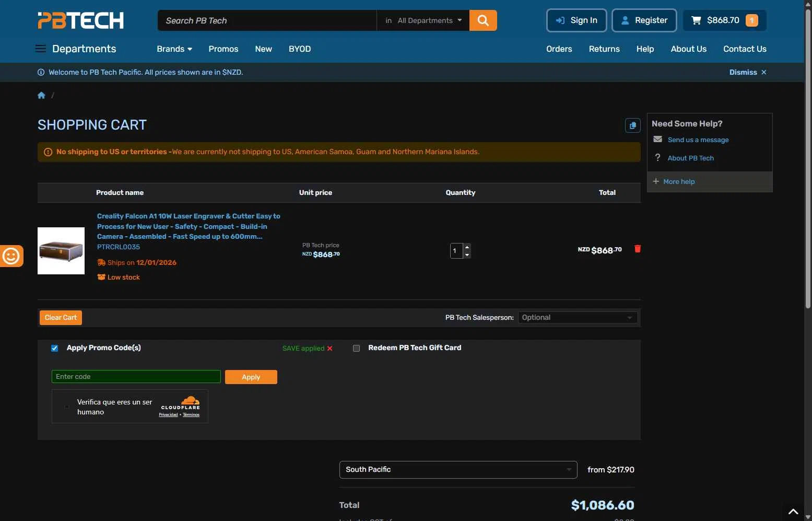Open the South Pacific shipping region dropdown

458,469
